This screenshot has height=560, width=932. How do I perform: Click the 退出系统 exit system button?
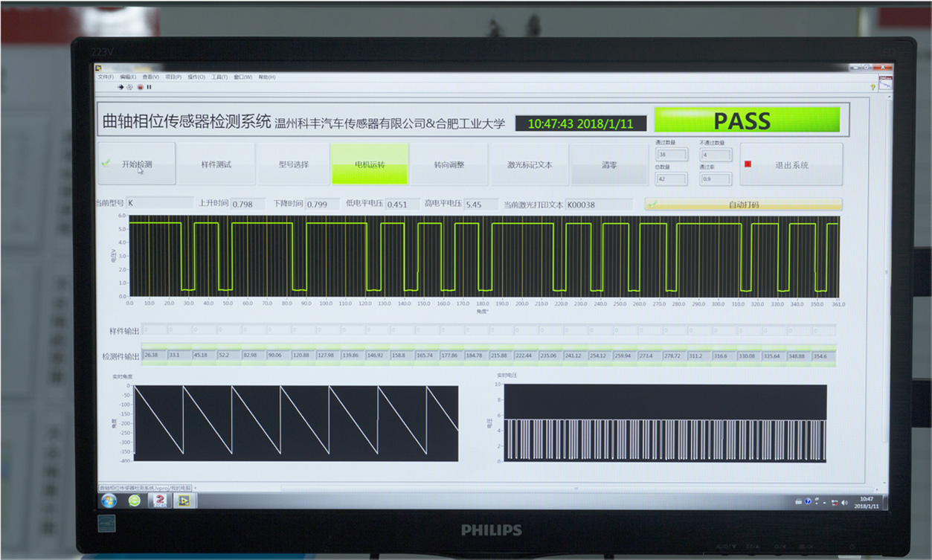coord(791,165)
